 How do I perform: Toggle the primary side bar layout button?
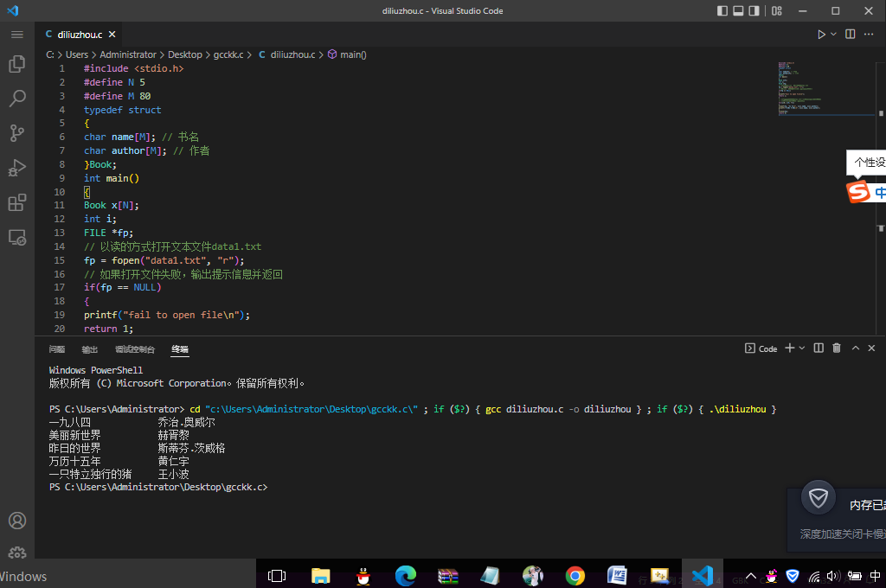click(722, 11)
